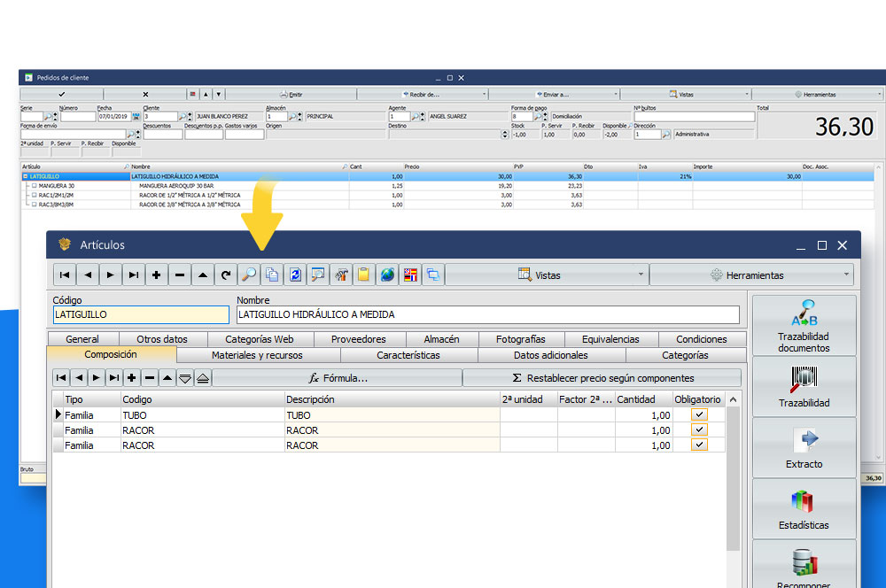This screenshot has width=886, height=588.
Task: Open Estadísticas from the side panel
Action: tap(804, 508)
